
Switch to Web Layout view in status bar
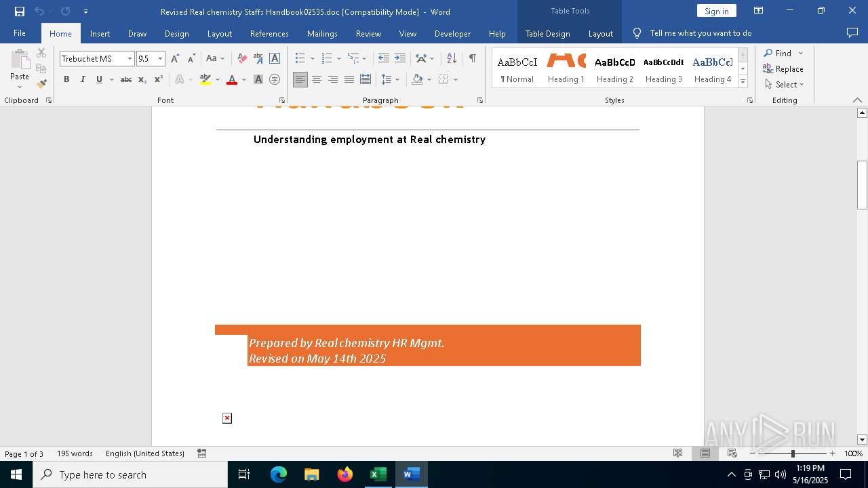(x=732, y=453)
